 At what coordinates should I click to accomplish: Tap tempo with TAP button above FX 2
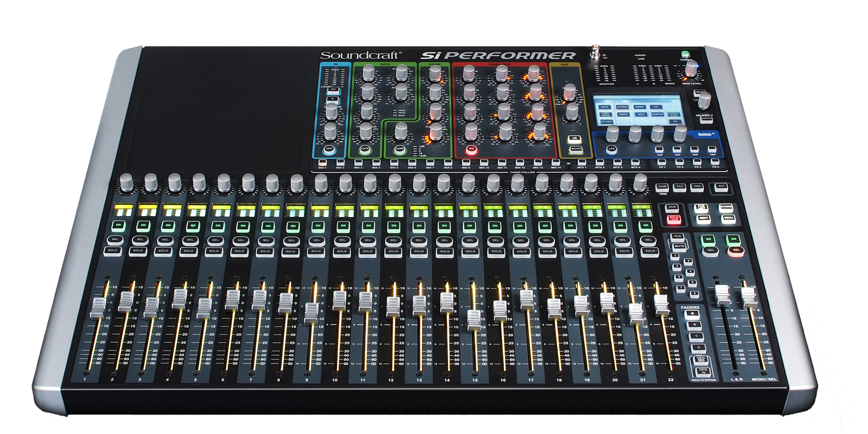[677, 150]
